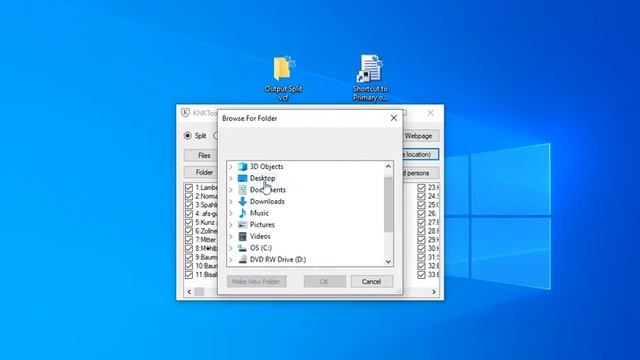Uncheck contact 33 checkbox
This screenshot has width=640, height=360.
(x=421, y=275)
